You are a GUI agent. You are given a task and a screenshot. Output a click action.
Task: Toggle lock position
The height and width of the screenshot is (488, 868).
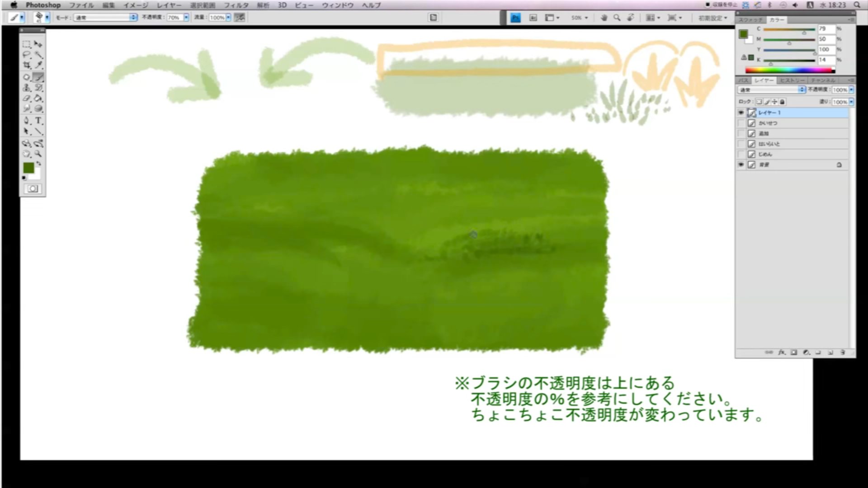pyautogui.click(x=774, y=102)
